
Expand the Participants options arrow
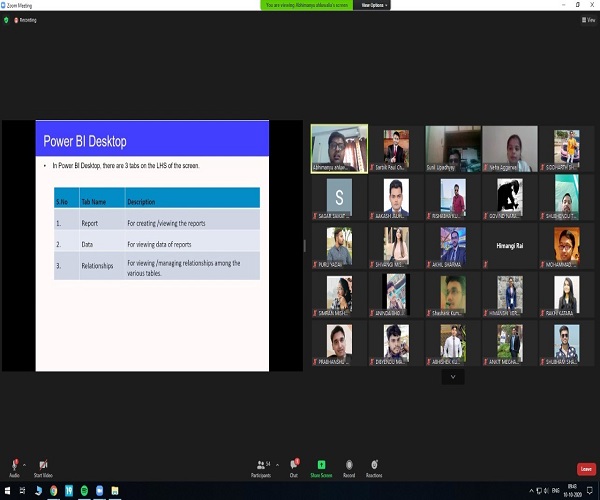pyautogui.click(x=277, y=465)
